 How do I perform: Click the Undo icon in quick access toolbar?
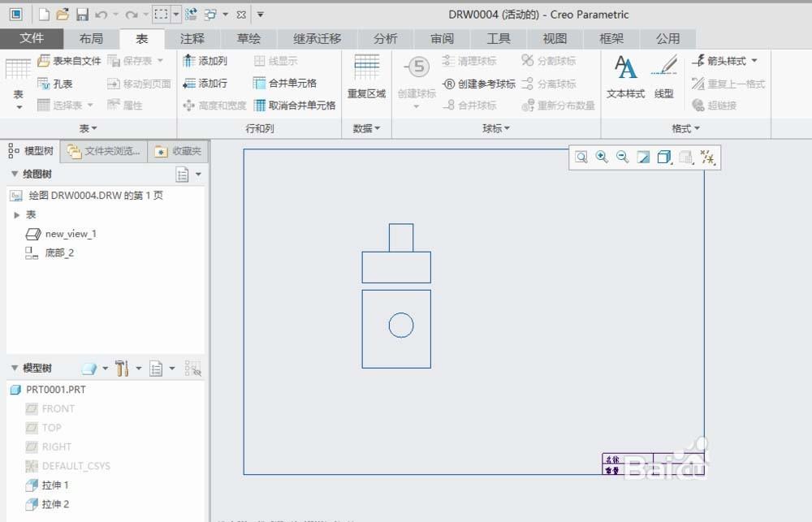tap(99, 14)
